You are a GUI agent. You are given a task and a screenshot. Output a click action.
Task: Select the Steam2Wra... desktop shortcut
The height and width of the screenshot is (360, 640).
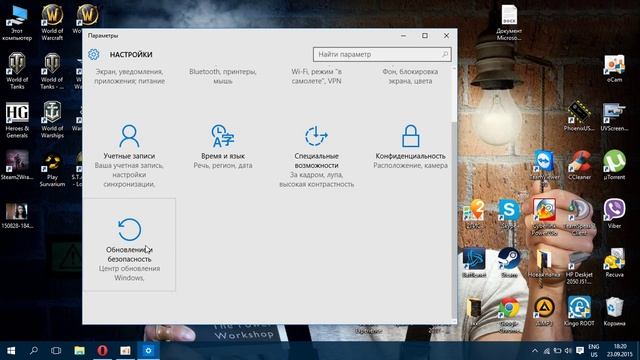pyautogui.click(x=17, y=165)
